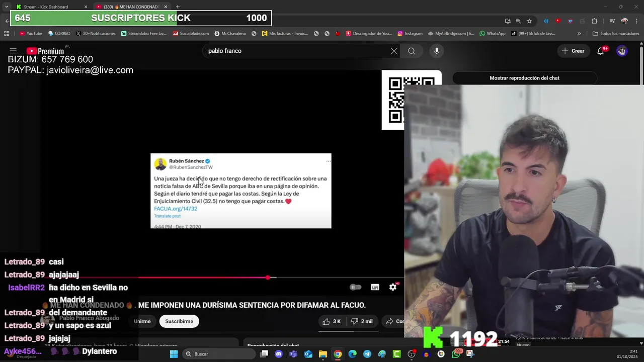The height and width of the screenshot is (362, 644).
Task: Click Mostrar reproducción del chat button
Action: 524,78
